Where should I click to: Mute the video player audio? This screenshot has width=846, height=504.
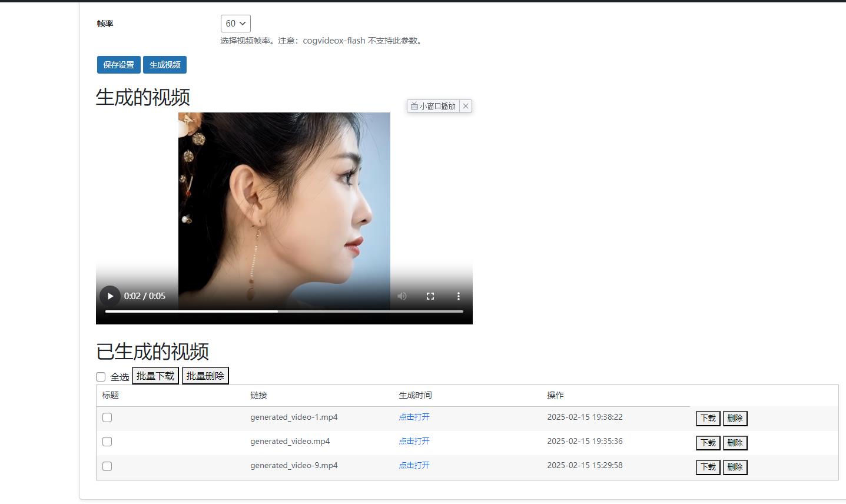402,296
